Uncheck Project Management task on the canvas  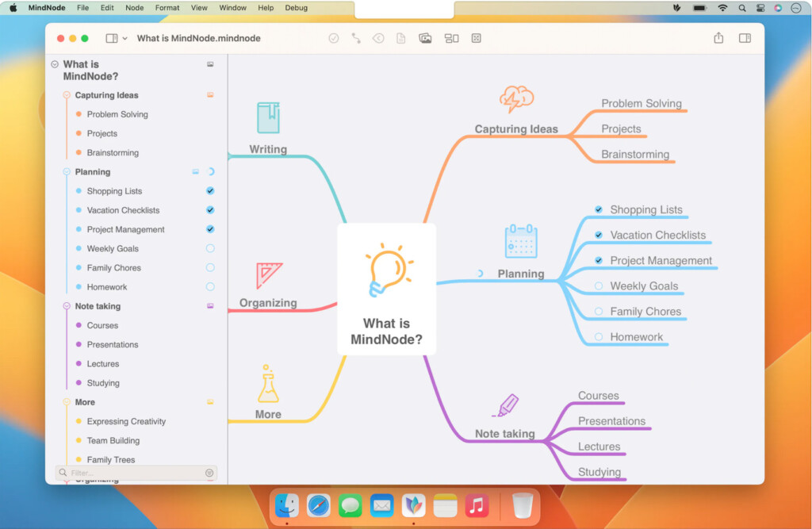click(x=599, y=261)
